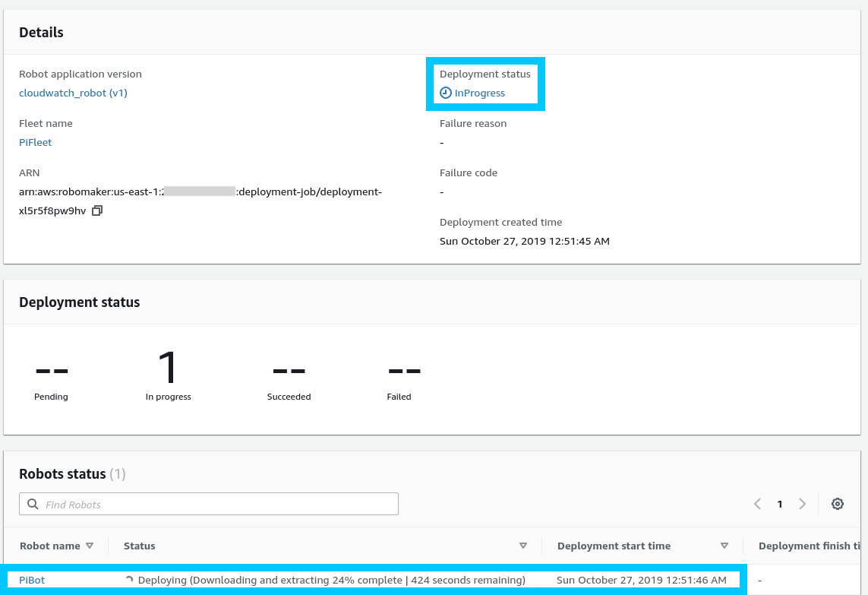Open the Status column filter funnel

pyautogui.click(x=523, y=546)
